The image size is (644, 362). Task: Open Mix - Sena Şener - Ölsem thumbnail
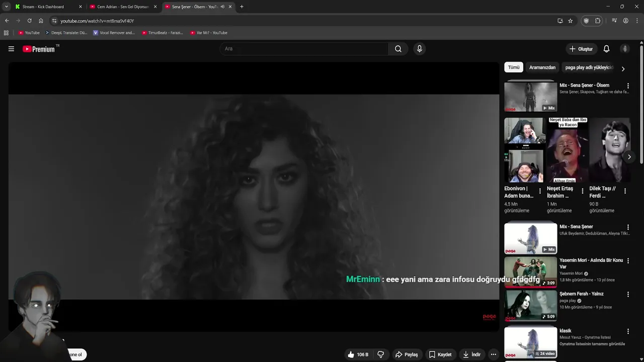pyautogui.click(x=530, y=97)
